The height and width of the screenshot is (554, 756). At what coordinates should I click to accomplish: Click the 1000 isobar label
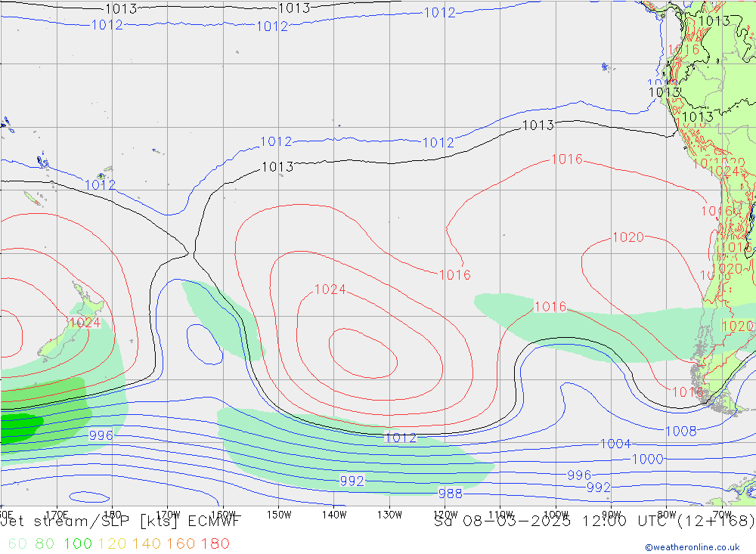(x=648, y=459)
